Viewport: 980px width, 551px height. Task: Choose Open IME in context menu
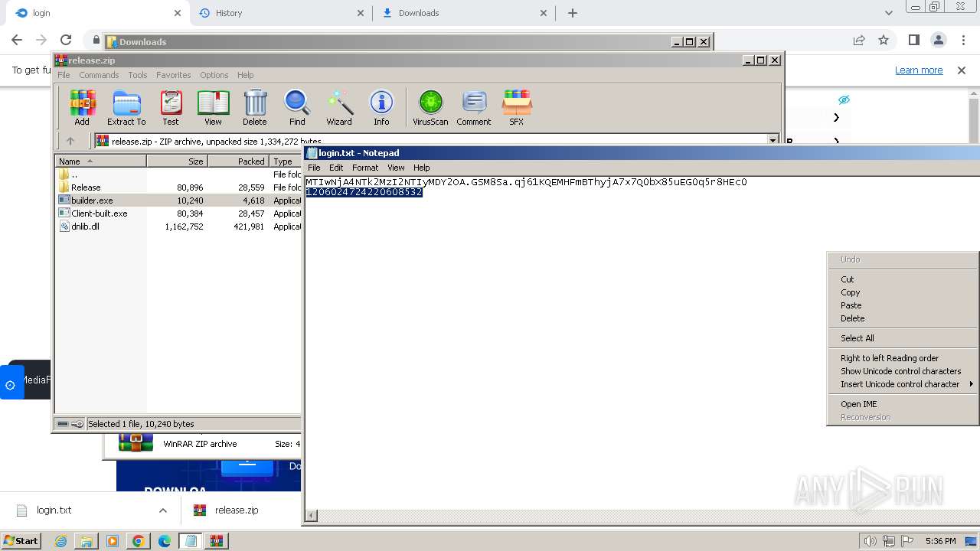point(859,404)
